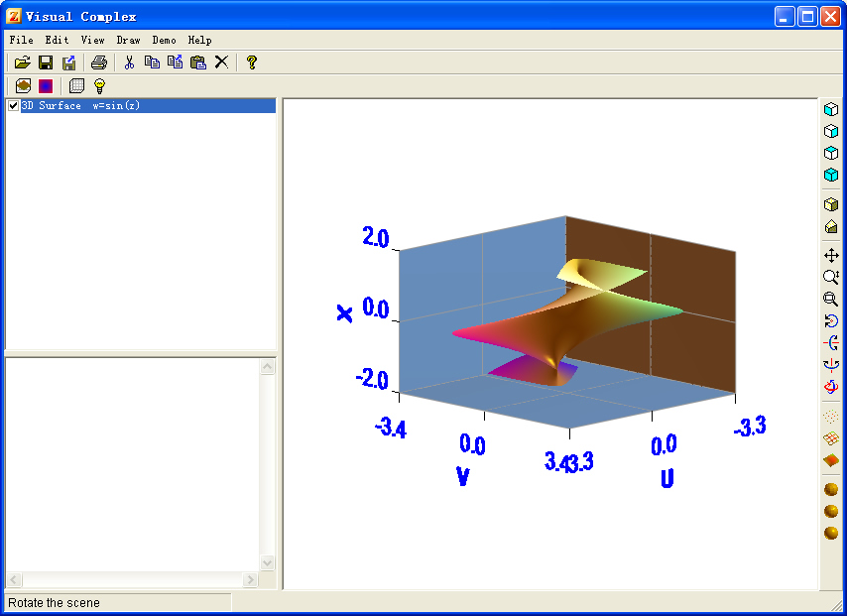Open a file using the open folder icon
Image resolution: width=847 pixels, height=616 pixels.
coord(22,62)
